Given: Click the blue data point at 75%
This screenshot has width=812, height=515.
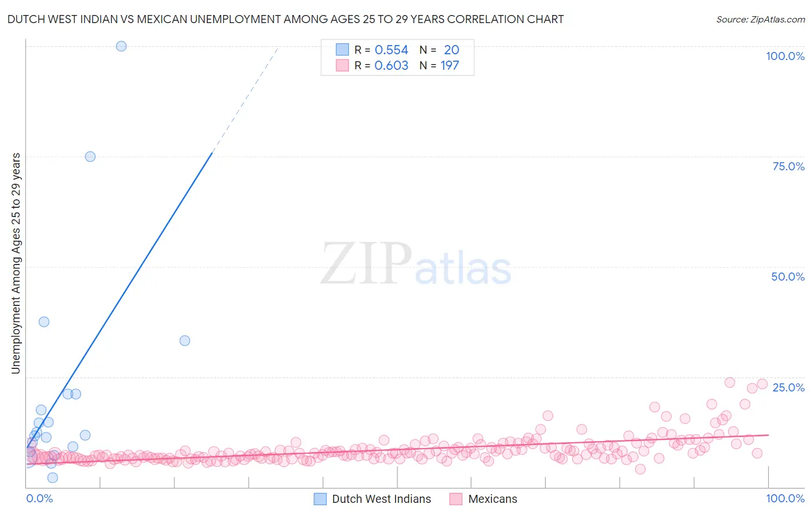Looking at the screenshot, I should [x=90, y=156].
